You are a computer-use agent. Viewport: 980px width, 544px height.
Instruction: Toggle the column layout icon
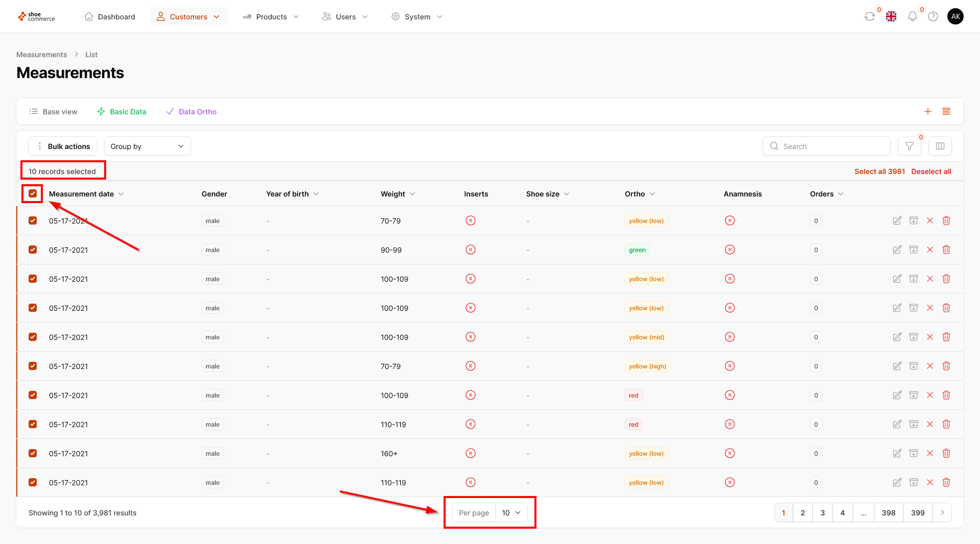[x=940, y=146]
